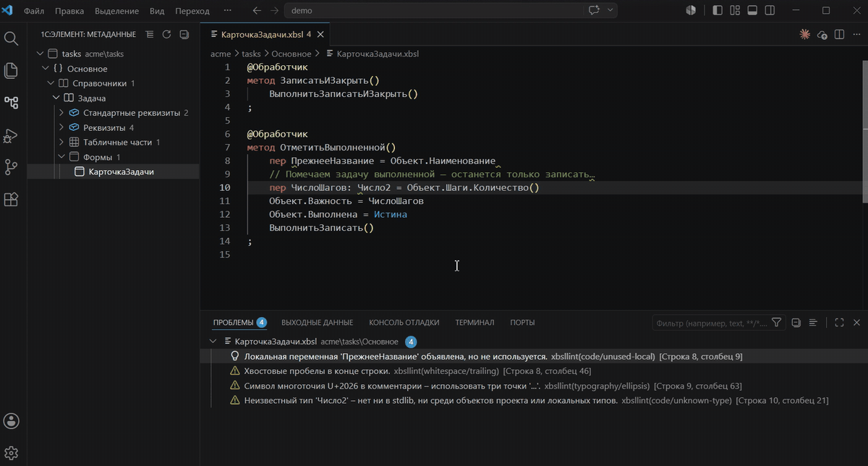Close the bottom panel
The image size is (868, 466).
(856, 323)
